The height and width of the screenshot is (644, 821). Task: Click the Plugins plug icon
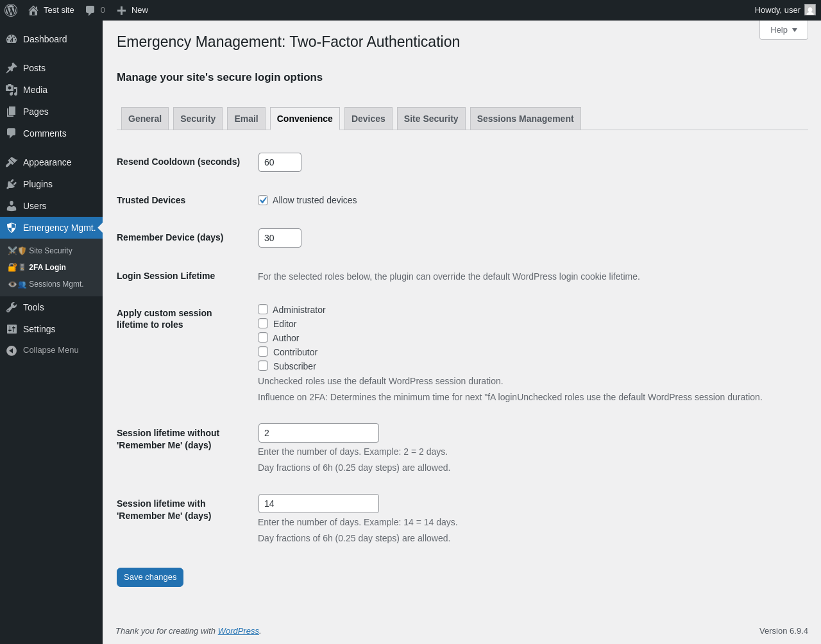coord(12,184)
